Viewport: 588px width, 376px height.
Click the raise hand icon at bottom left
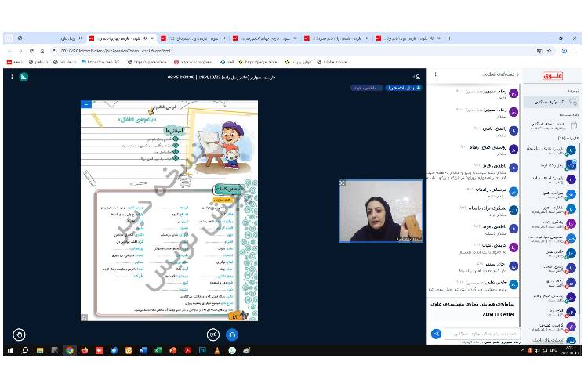point(20,334)
